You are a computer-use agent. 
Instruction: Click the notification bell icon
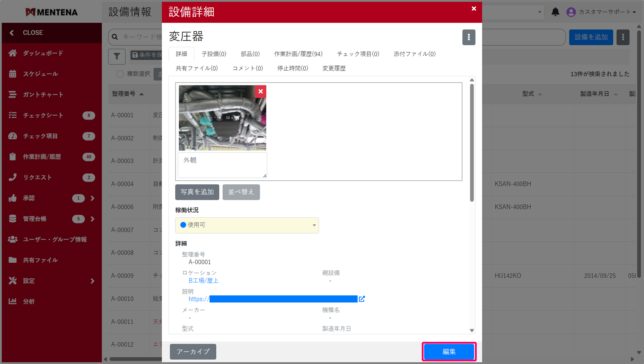click(555, 12)
